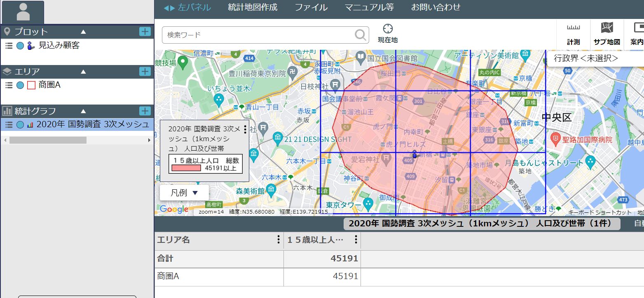This screenshot has width=644, height=298.
Task: Open the list menu icon beside 見込み顧客
Action: point(9,46)
